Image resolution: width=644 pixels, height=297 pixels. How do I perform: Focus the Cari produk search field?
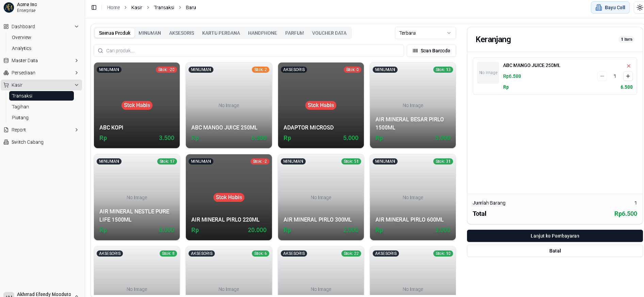point(249,51)
